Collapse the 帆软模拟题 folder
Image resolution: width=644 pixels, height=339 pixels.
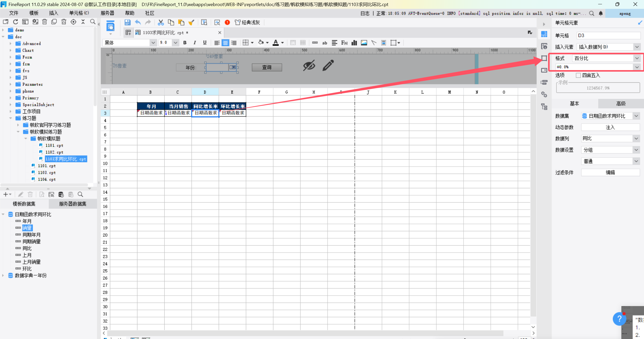point(26,139)
